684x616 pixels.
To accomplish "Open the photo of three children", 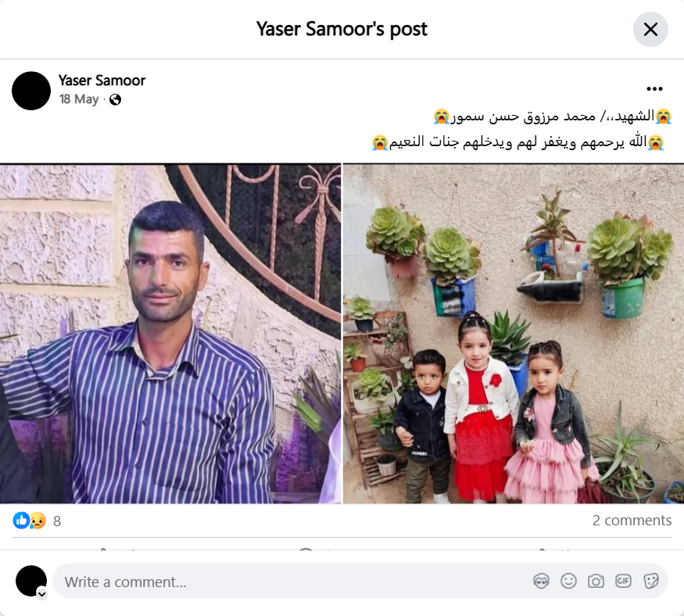I will [514, 334].
